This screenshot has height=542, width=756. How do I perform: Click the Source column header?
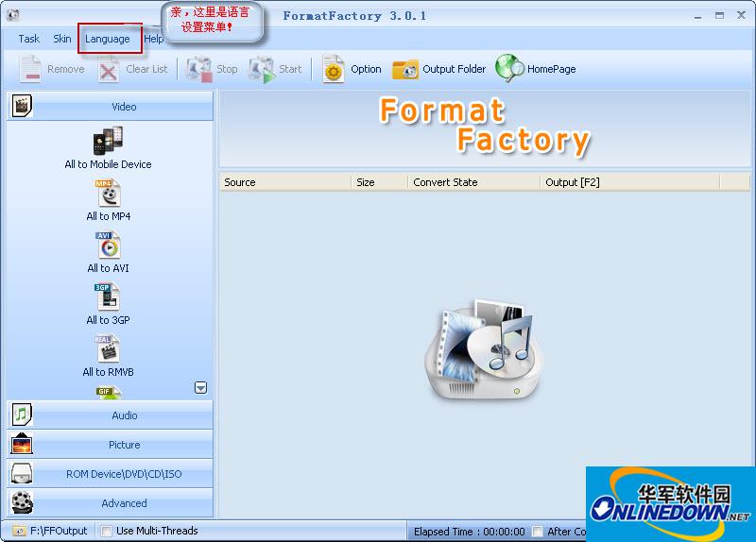pos(285,182)
